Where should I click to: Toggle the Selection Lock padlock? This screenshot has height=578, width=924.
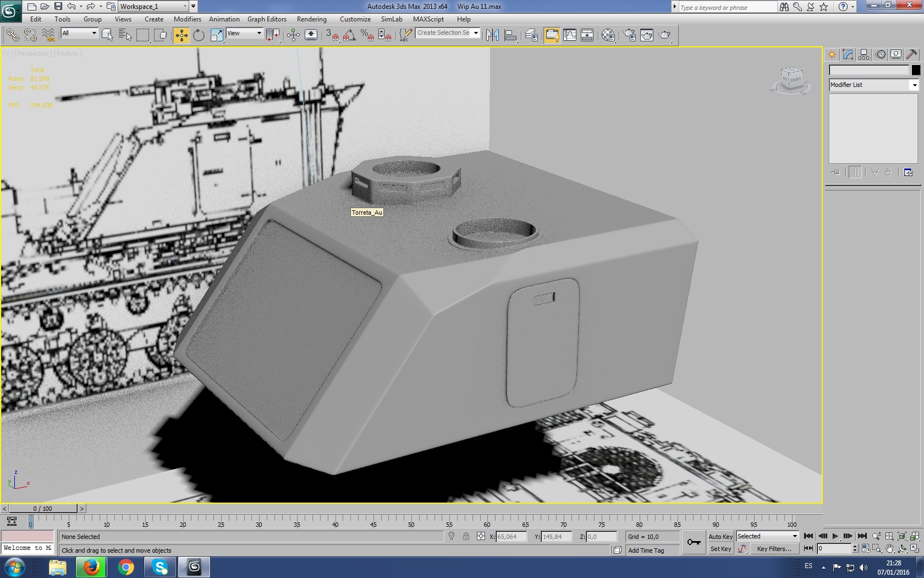pyautogui.click(x=466, y=537)
